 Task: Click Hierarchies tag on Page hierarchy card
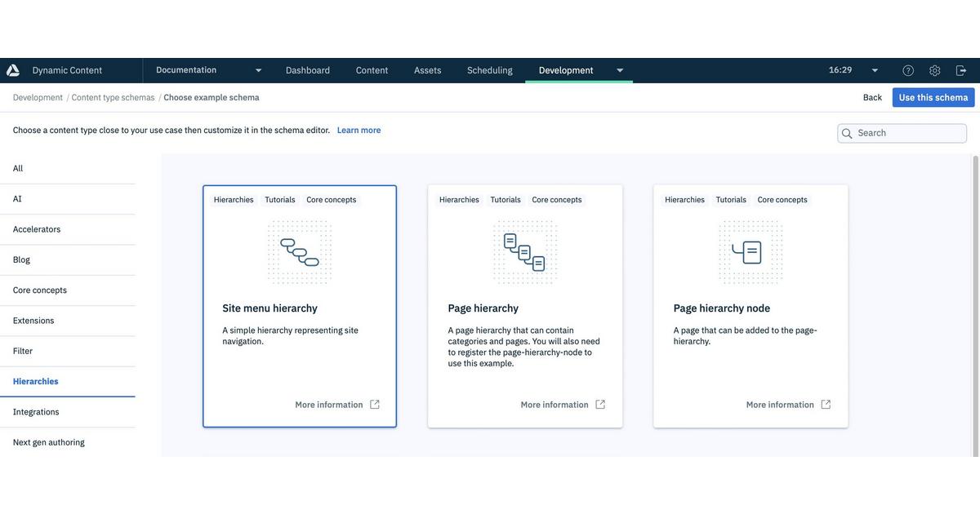[x=459, y=200]
